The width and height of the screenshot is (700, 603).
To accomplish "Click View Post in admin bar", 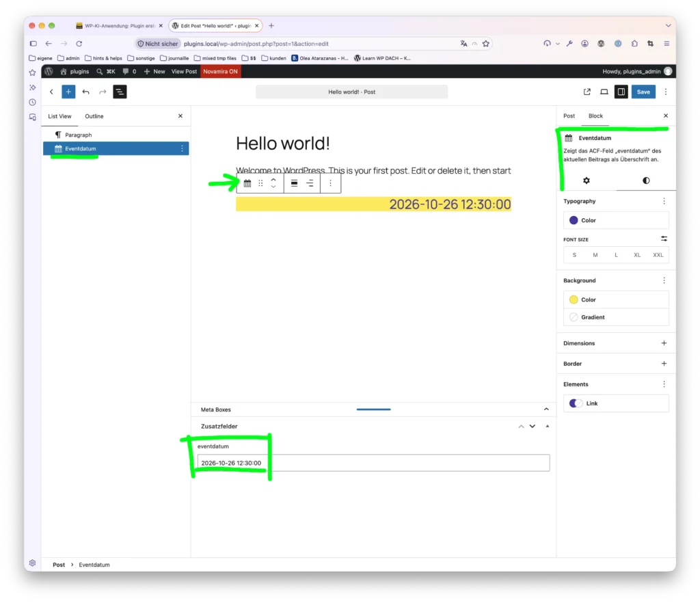I will [184, 71].
